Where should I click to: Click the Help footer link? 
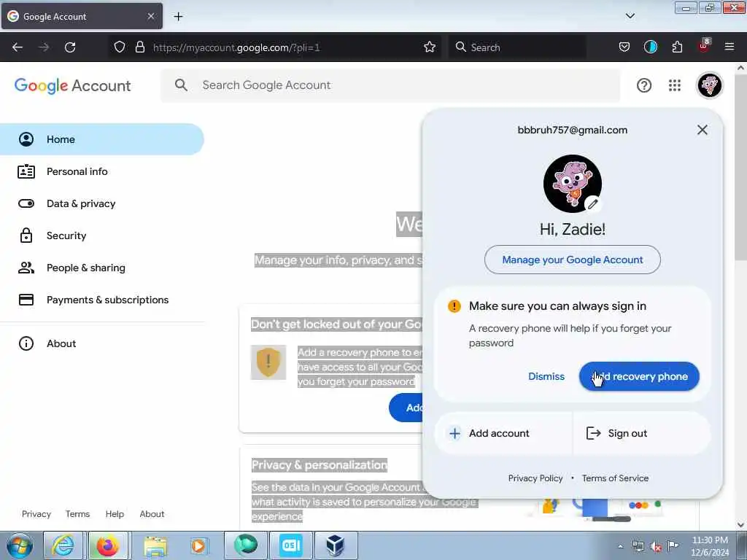pos(115,514)
